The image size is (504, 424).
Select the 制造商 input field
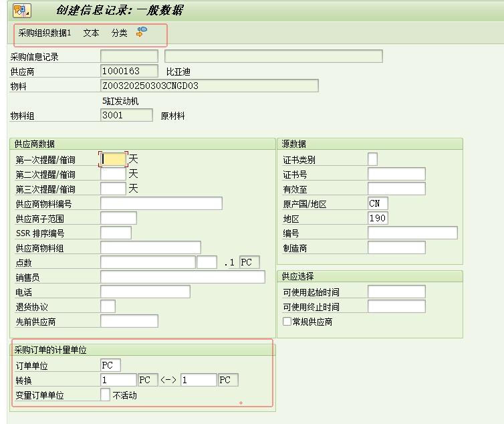[396, 247]
